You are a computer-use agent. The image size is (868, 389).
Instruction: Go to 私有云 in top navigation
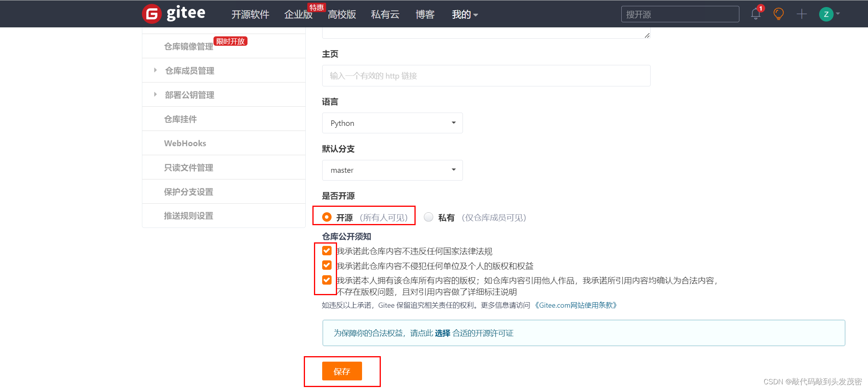[385, 14]
